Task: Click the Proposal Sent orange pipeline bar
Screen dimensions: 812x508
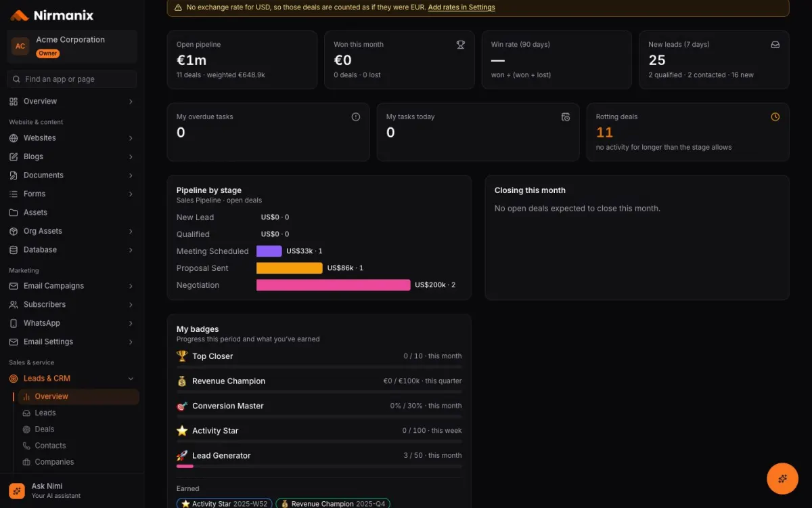Action: [x=290, y=268]
